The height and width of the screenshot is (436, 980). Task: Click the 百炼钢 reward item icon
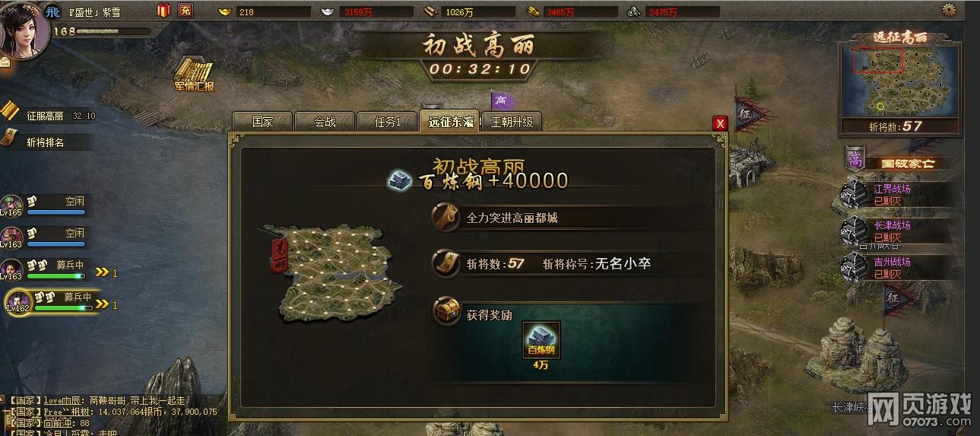(541, 340)
